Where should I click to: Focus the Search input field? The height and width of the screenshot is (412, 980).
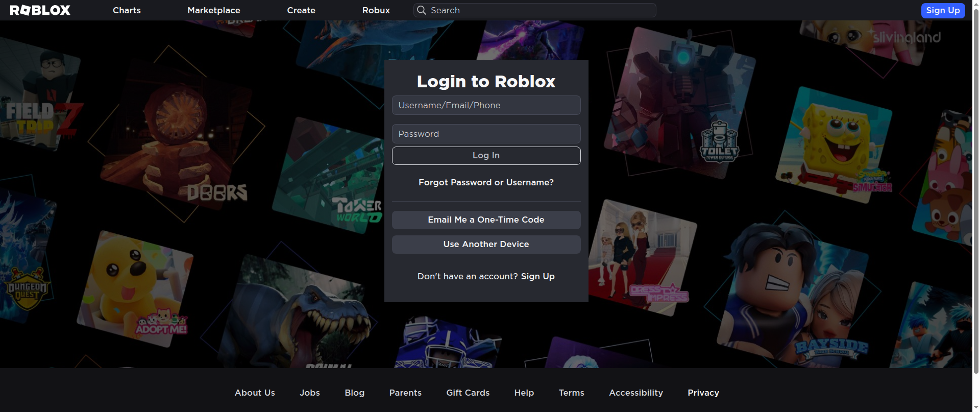click(535, 10)
